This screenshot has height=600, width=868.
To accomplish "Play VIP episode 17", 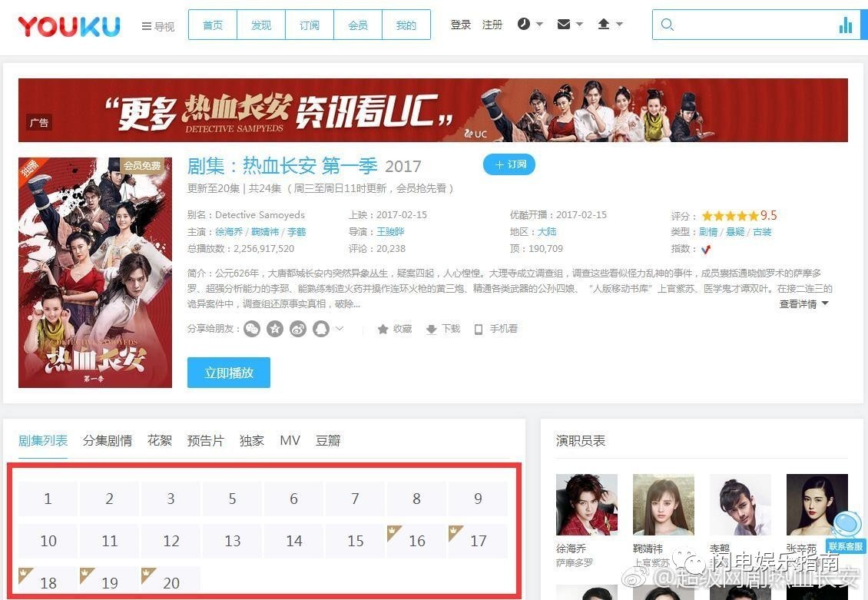I will click(x=478, y=541).
